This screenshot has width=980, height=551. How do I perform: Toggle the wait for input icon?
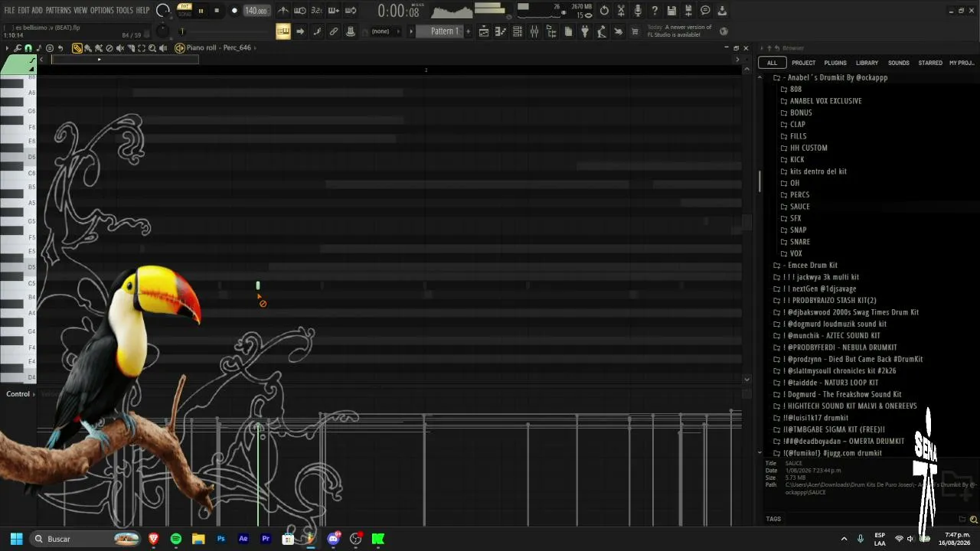tap(300, 11)
